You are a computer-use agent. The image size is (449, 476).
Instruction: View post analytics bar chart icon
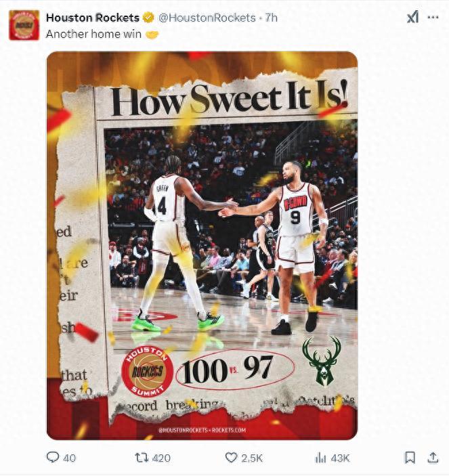[320, 458]
